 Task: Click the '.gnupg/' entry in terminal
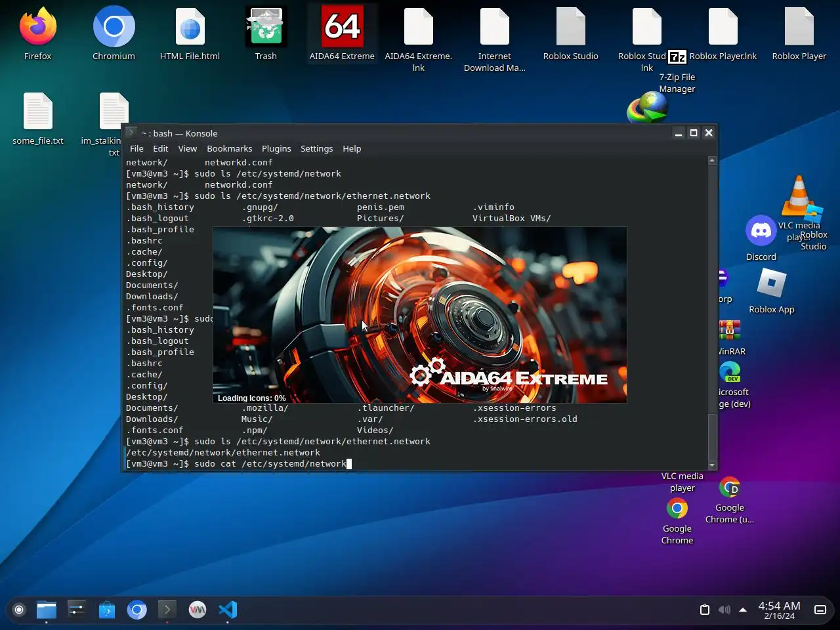click(x=260, y=207)
